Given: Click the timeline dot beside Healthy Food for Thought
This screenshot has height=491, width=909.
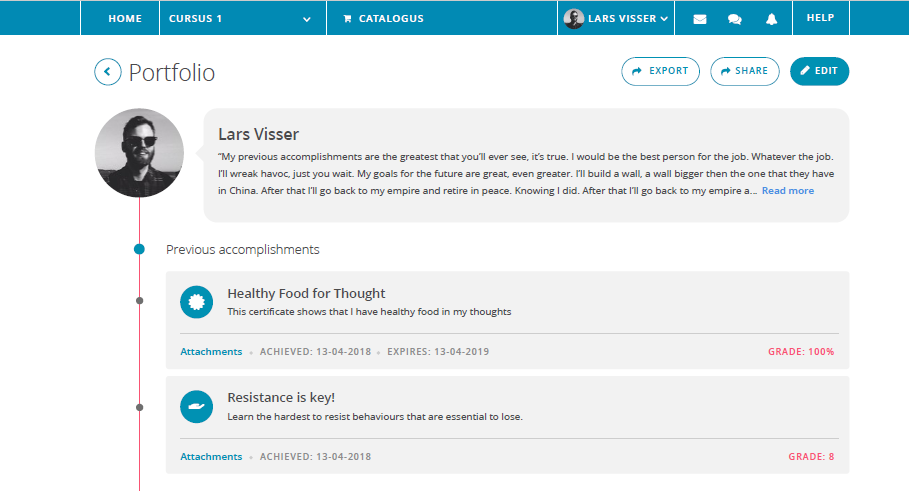Looking at the screenshot, I should (139, 301).
